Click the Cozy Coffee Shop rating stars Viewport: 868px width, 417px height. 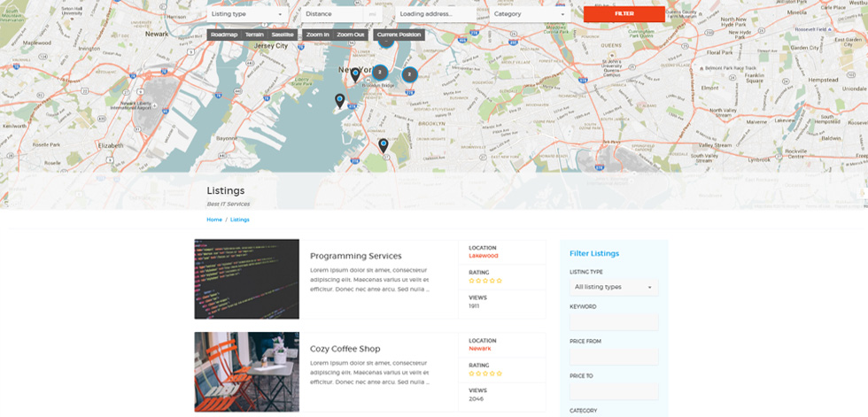click(485, 374)
